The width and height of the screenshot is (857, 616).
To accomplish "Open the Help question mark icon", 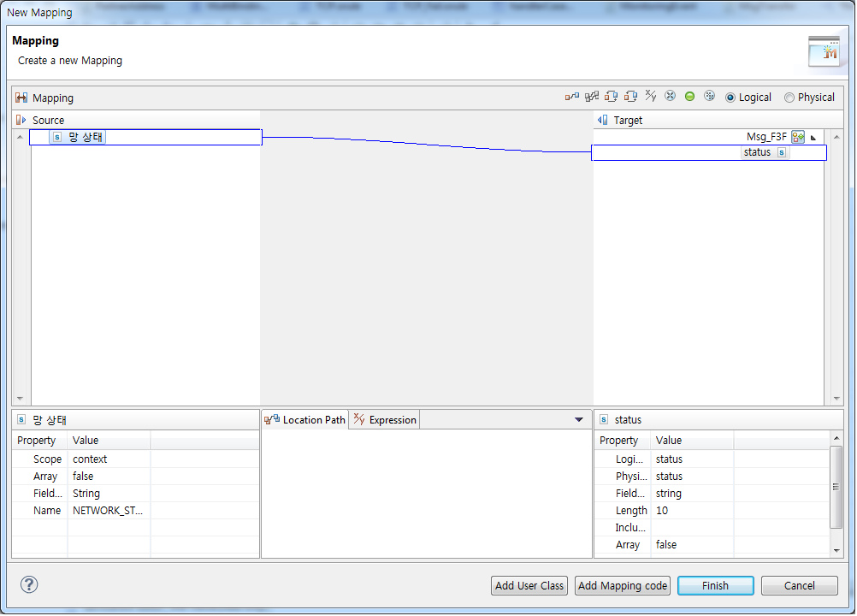I will 29,585.
